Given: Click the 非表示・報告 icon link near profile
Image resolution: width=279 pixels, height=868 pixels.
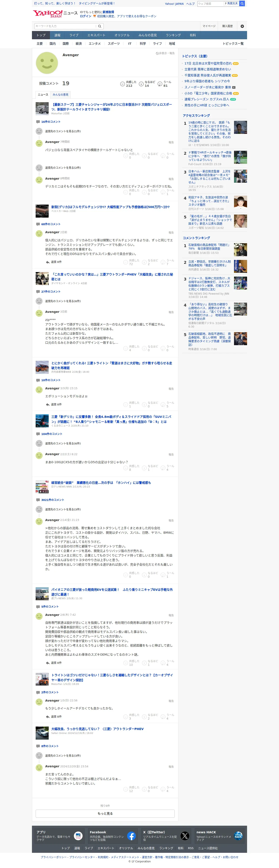Looking at the screenshot, I should tap(165, 53).
